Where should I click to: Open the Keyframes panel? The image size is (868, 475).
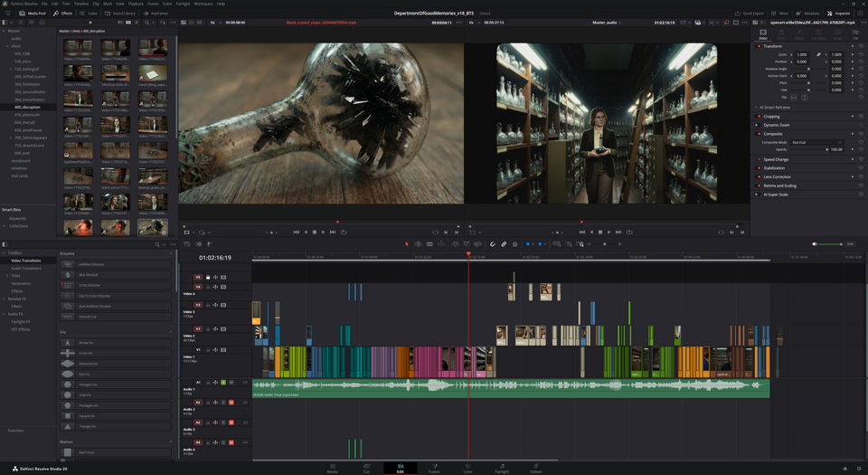pos(156,14)
